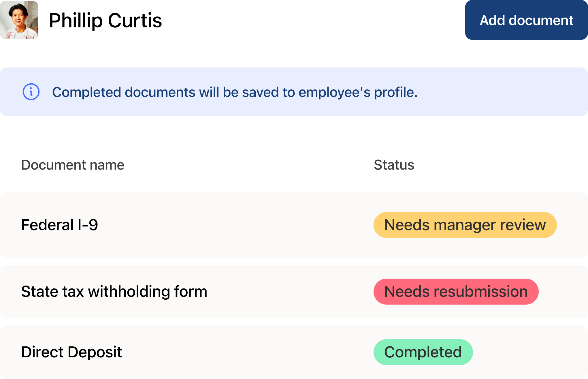Click the blue information banner

[490, 92]
